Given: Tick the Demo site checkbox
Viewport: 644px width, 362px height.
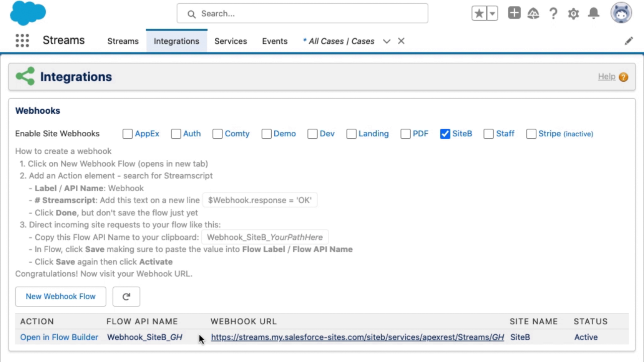Looking at the screenshot, I should coord(266,134).
